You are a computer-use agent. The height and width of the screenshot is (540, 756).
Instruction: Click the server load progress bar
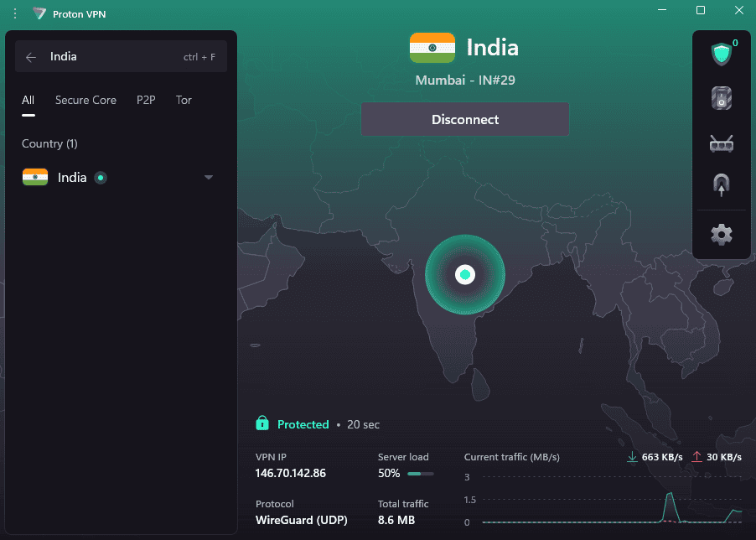[x=420, y=474]
